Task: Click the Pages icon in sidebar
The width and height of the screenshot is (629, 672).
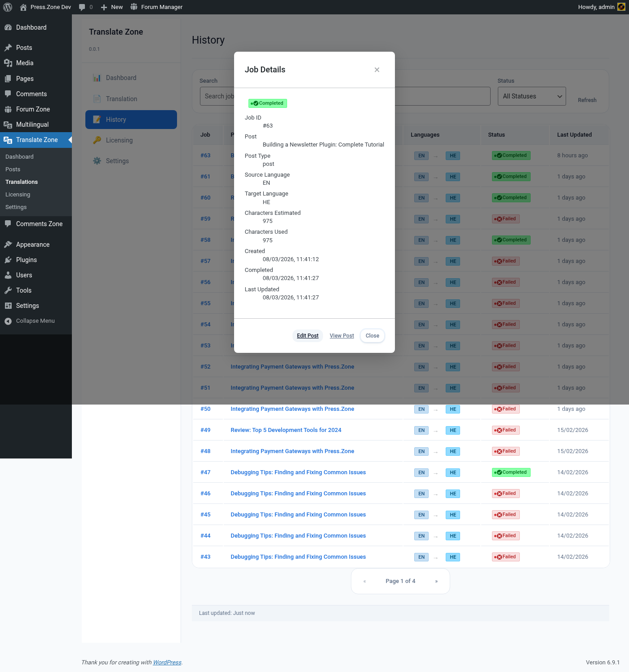Action: coord(8,79)
